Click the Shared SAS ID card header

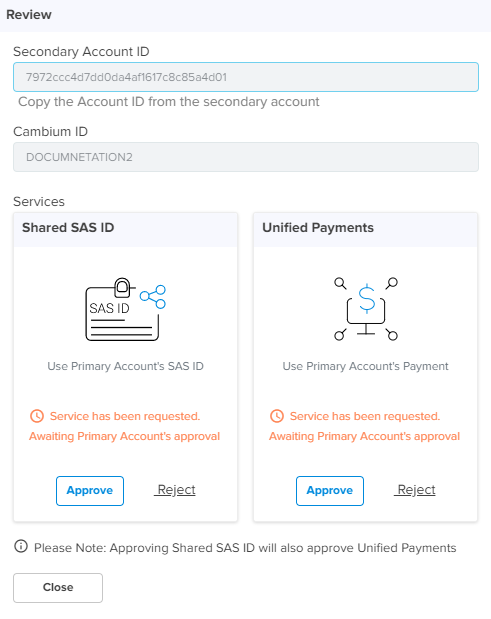pyautogui.click(x=126, y=230)
